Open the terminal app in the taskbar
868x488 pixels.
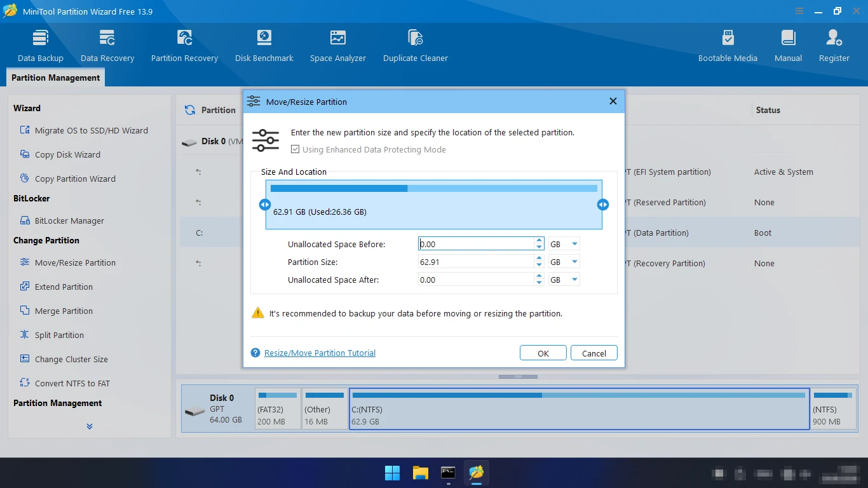(449, 473)
